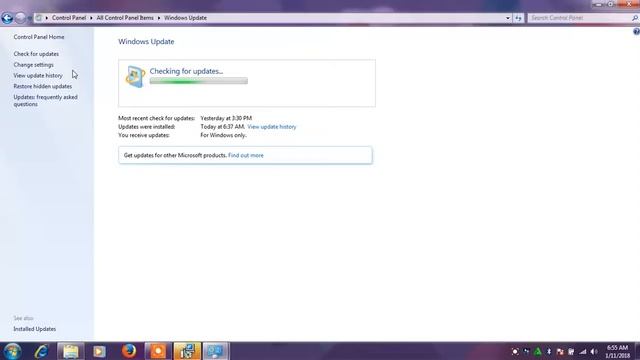This screenshot has width=640, height=360.
Task: Click the Windows Update shield icon
Action: click(136, 76)
